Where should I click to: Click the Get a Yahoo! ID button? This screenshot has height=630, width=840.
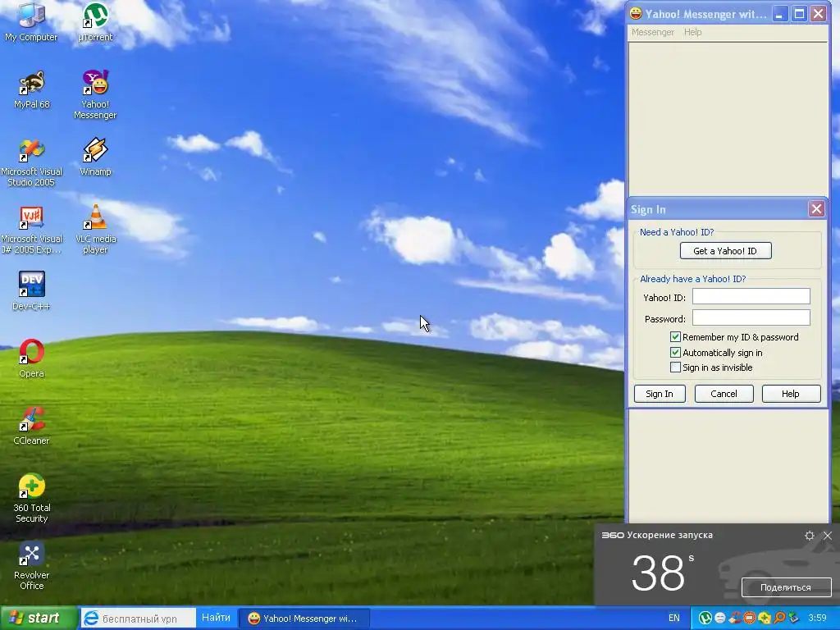(726, 251)
